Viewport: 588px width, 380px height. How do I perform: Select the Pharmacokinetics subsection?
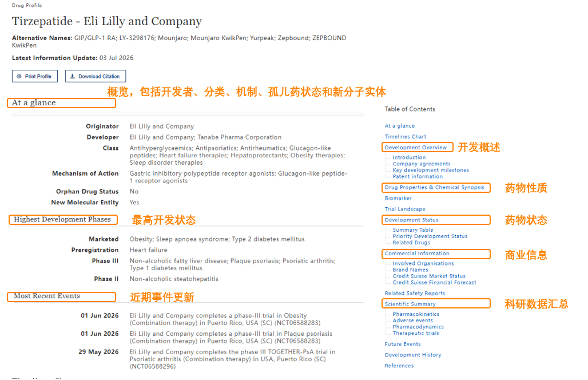coord(416,314)
